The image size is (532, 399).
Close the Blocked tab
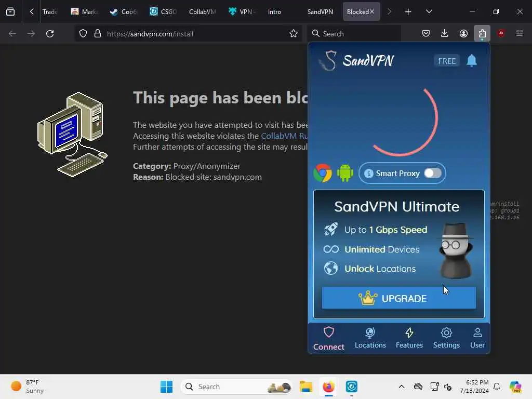click(372, 11)
